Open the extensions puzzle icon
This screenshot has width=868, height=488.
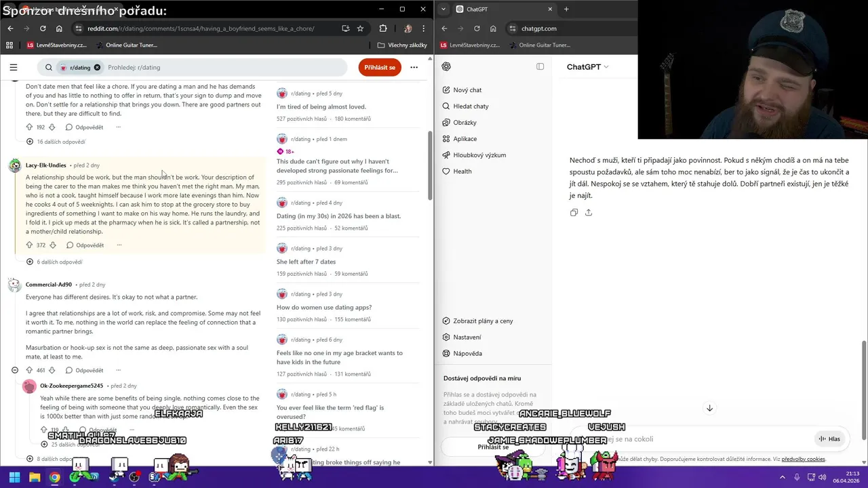(383, 28)
